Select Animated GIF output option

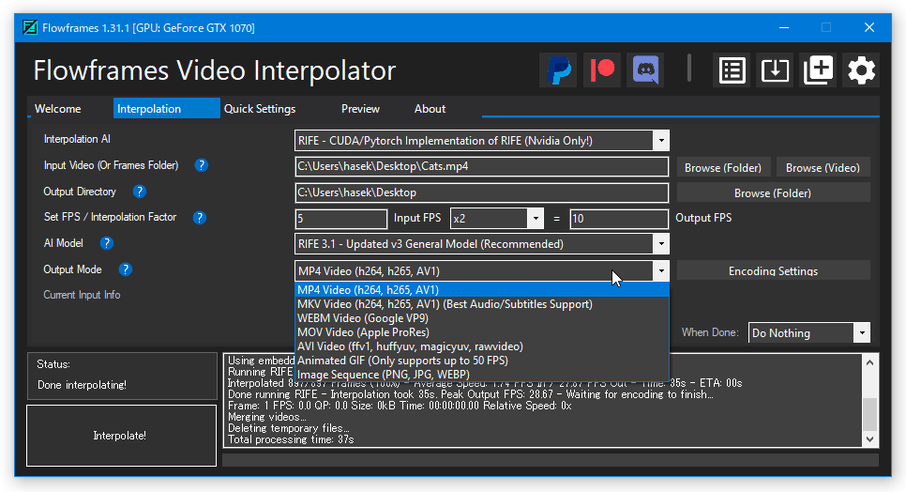coord(482,360)
